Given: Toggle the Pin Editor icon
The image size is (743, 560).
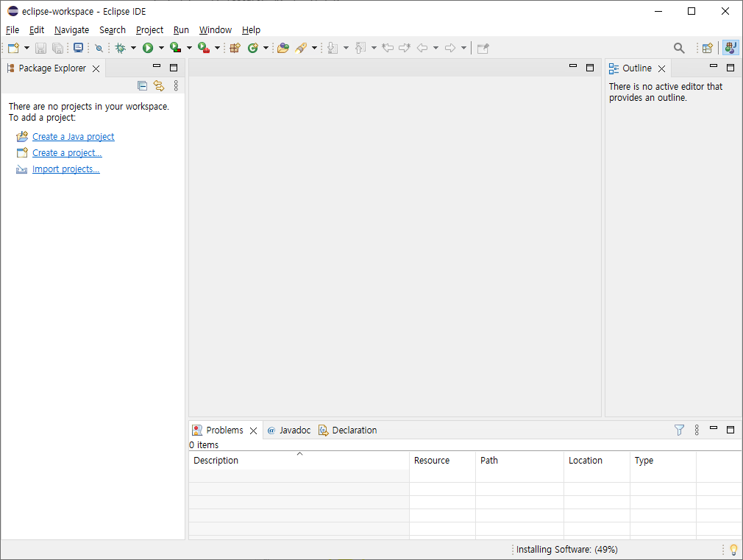Looking at the screenshot, I should 483,48.
